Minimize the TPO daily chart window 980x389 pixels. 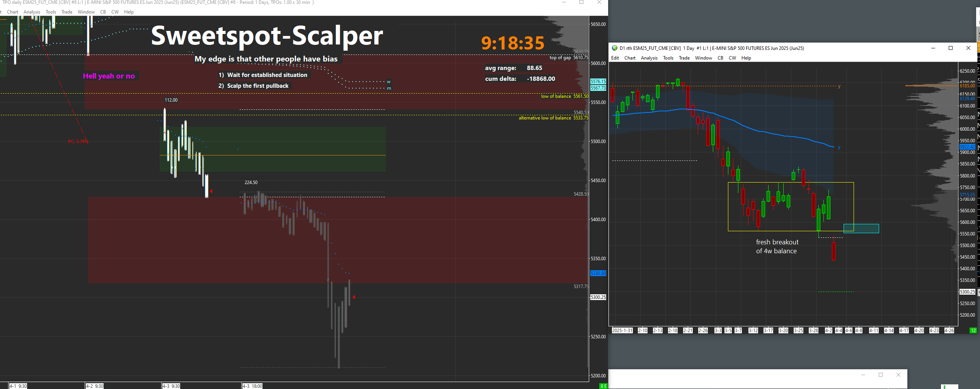564,2
